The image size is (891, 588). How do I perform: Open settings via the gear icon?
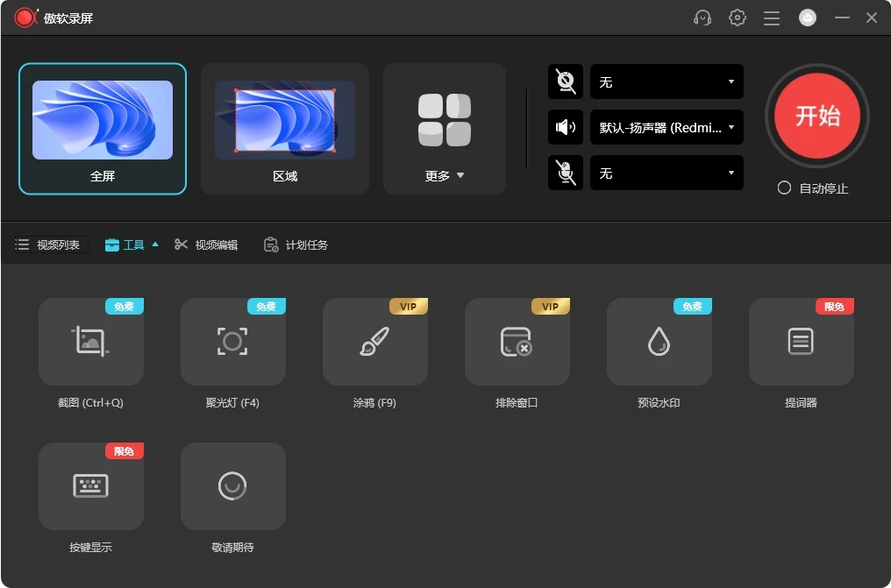737,18
